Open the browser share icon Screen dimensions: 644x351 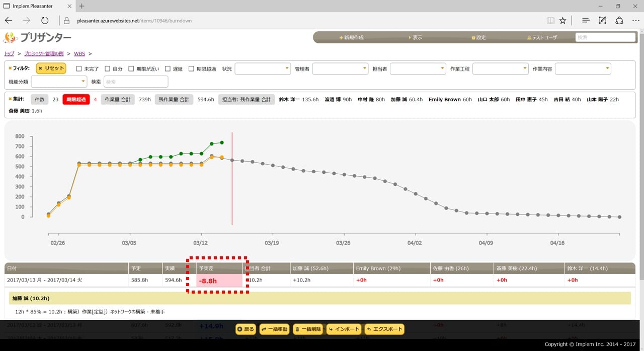[x=619, y=21]
